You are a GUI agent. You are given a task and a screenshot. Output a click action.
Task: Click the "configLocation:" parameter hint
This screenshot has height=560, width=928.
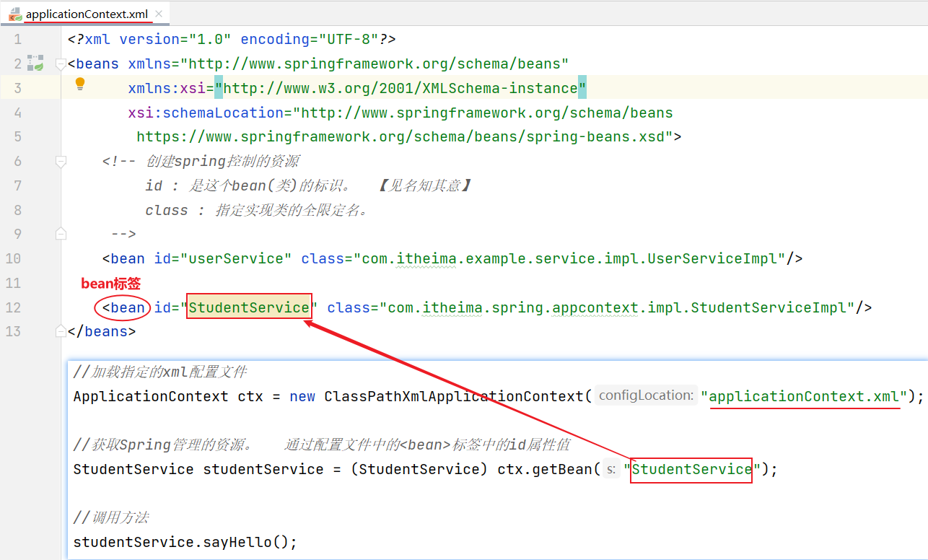tap(646, 395)
